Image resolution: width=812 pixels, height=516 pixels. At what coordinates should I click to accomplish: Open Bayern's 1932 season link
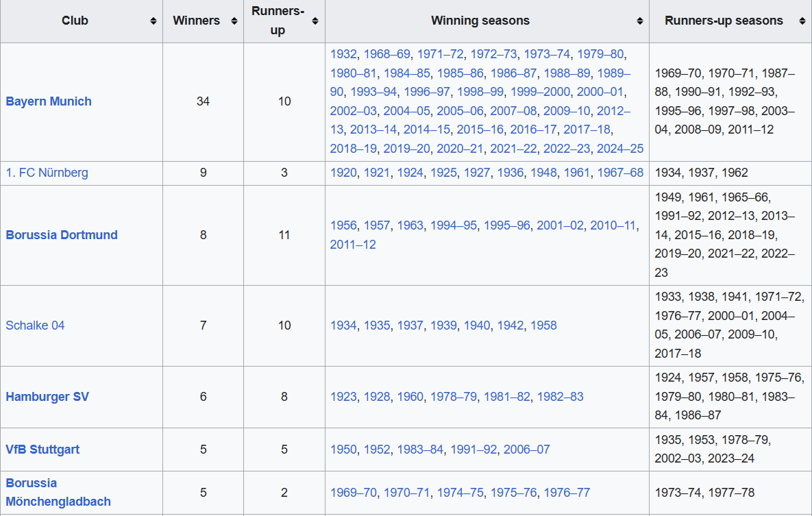(x=343, y=54)
